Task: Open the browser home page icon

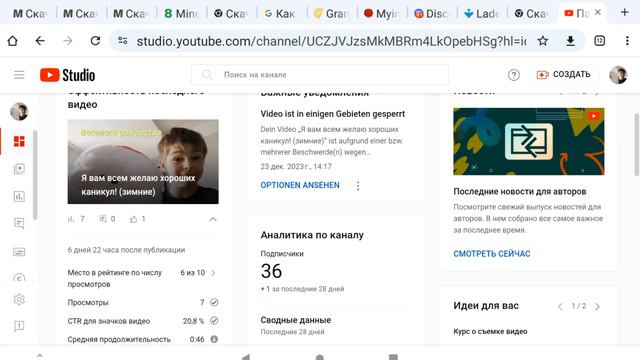Action: pyautogui.click(x=13, y=41)
